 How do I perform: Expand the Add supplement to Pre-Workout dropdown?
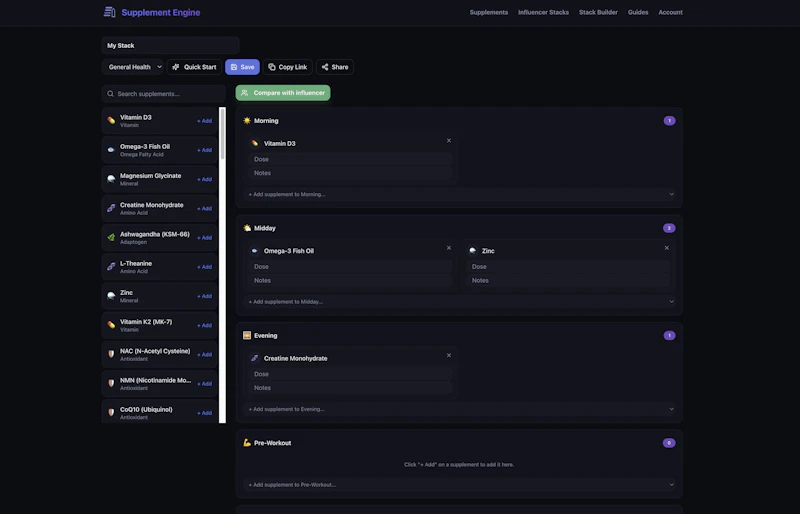click(459, 484)
